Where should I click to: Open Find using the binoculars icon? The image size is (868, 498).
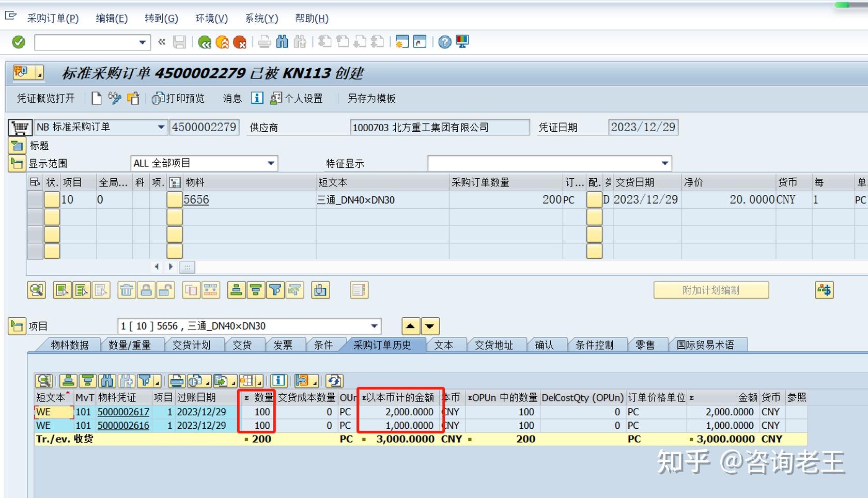click(x=283, y=42)
